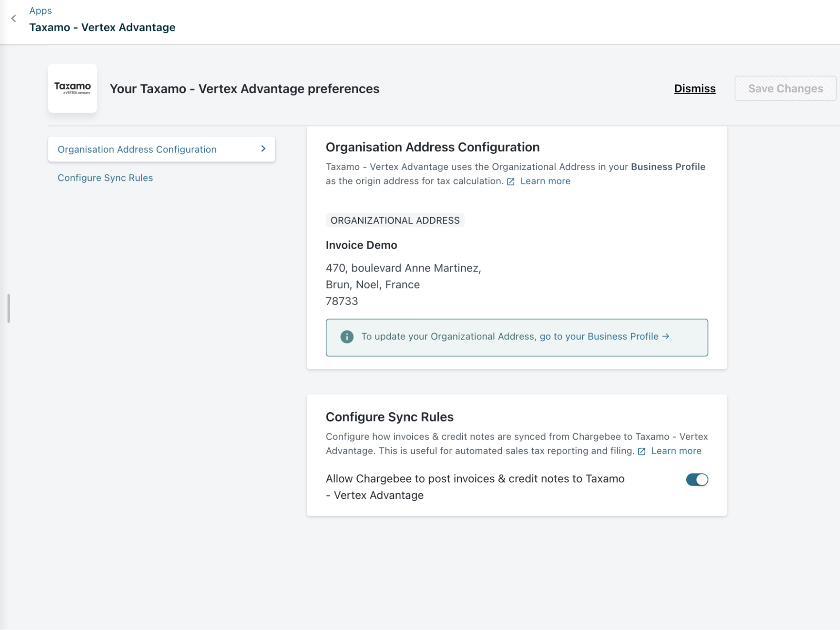
Task: Click the left edge drag handle bar
Action: tap(8, 308)
